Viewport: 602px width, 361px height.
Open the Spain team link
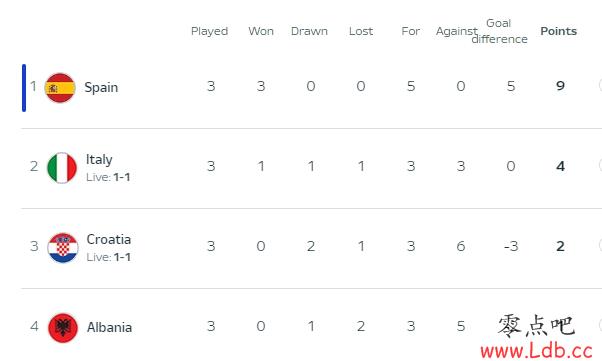[x=101, y=88]
